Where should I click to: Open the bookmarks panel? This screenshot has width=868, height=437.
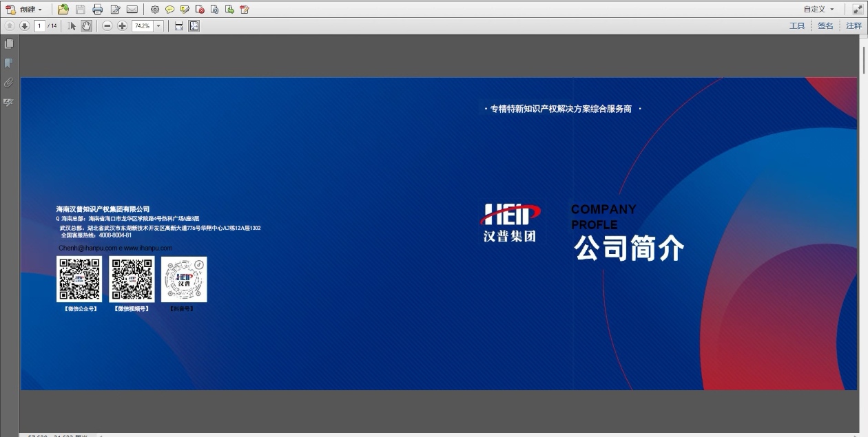pyautogui.click(x=9, y=63)
